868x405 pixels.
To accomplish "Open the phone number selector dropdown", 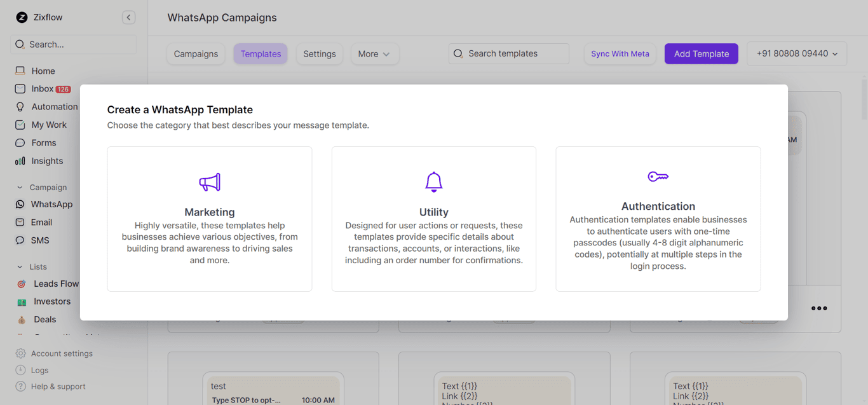I will click(797, 54).
